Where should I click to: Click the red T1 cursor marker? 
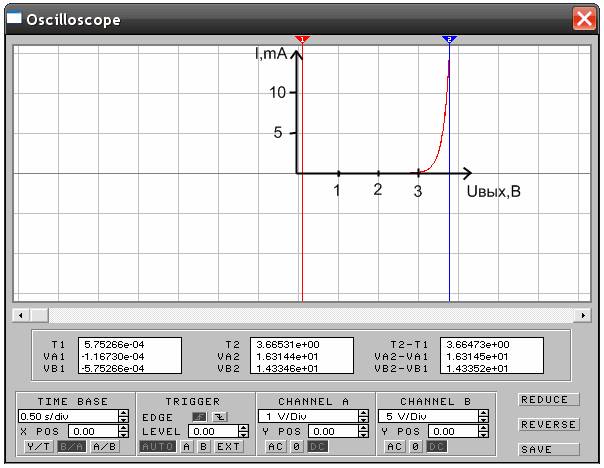[x=301, y=39]
